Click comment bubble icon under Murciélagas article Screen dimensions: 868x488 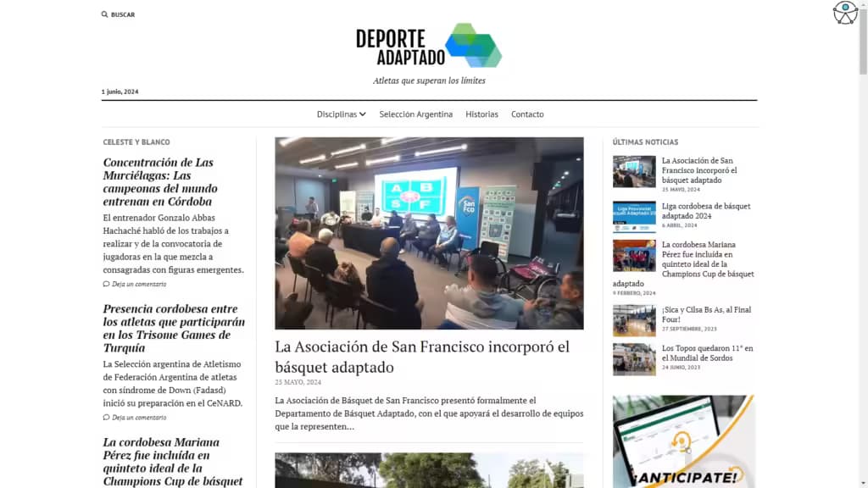107,285
